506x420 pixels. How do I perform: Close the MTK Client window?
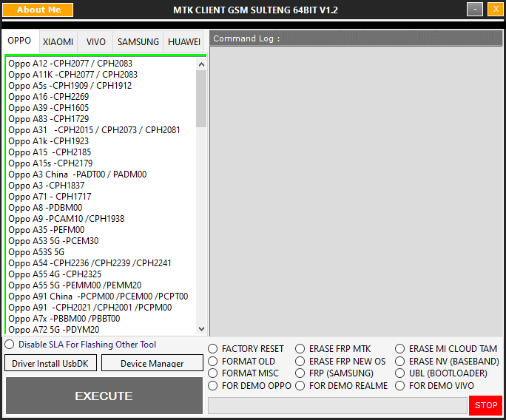tap(496, 10)
